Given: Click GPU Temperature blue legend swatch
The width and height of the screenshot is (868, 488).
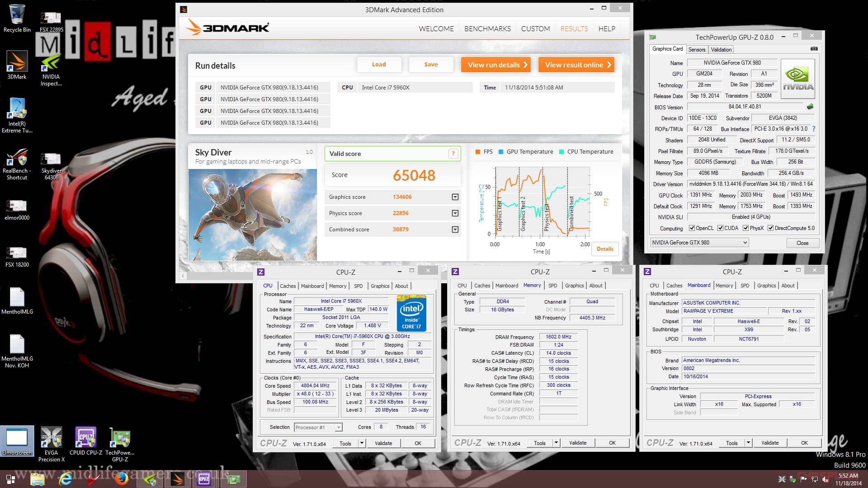Looking at the screenshot, I should pos(501,152).
